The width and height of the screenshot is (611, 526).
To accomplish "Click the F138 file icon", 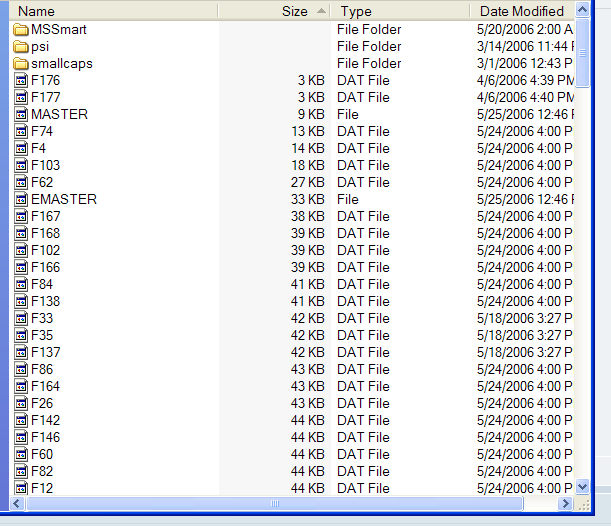I will click(x=21, y=302).
